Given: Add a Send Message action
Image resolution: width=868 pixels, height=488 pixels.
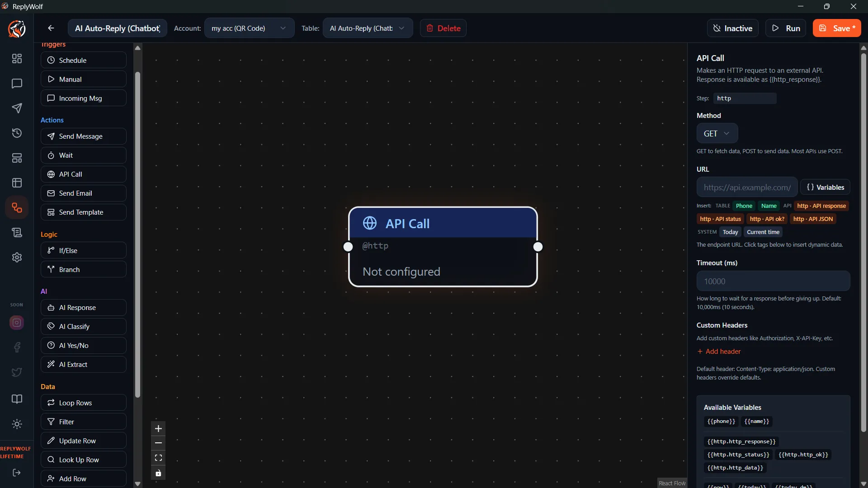Looking at the screenshot, I should click(83, 136).
